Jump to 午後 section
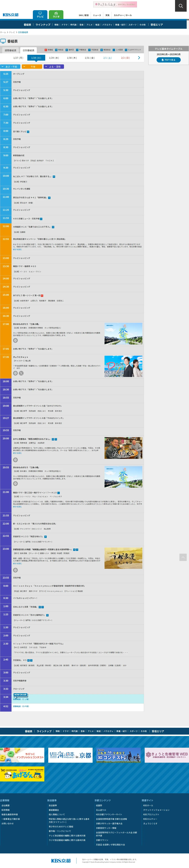Screen dimensions: 189x868 [32, 67]
